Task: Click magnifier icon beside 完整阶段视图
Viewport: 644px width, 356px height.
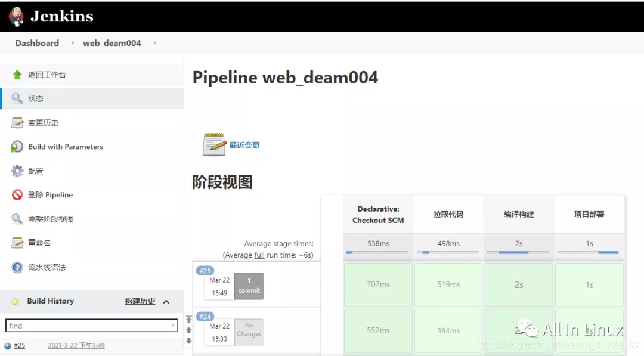Action: [17, 218]
